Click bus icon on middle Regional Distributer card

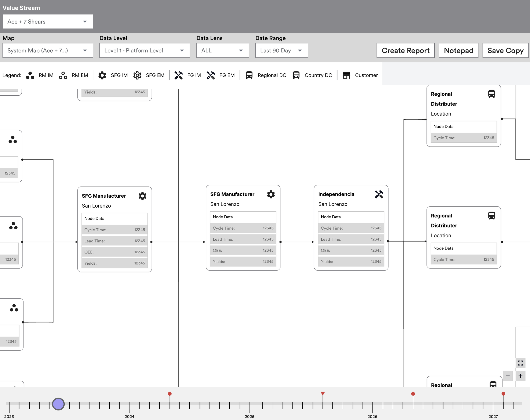tap(491, 216)
